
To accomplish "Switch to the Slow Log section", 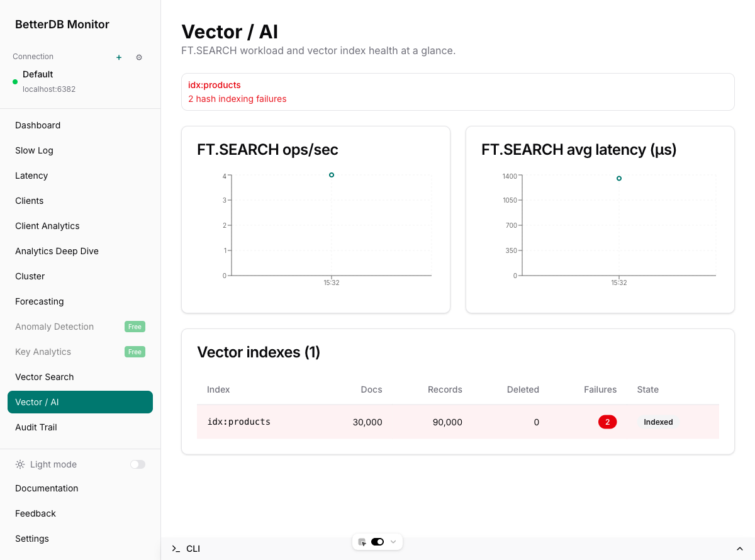I will (x=34, y=150).
